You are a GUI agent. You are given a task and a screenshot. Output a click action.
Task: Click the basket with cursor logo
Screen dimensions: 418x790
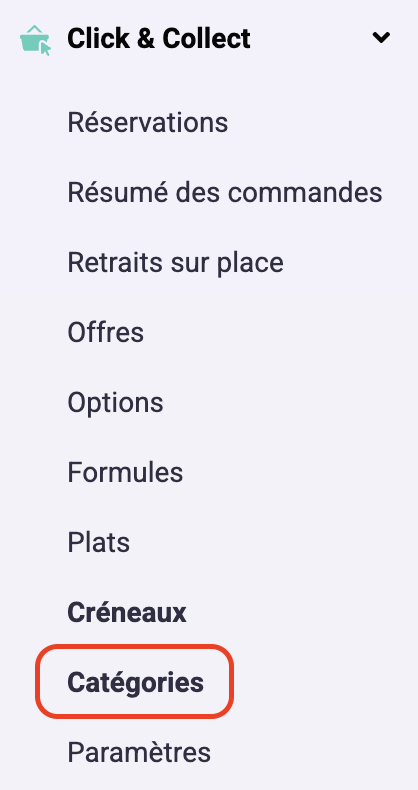(x=35, y=40)
